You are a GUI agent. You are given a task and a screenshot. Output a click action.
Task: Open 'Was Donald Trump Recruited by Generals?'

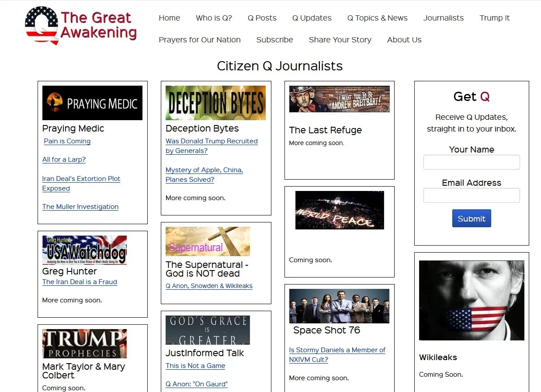(x=212, y=146)
